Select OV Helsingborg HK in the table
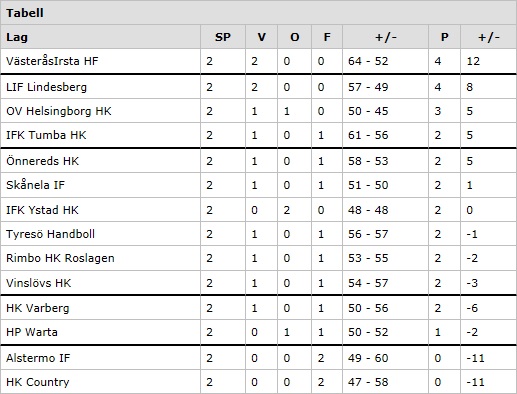Image resolution: width=517 pixels, height=394 pixels. click(x=59, y=111)
